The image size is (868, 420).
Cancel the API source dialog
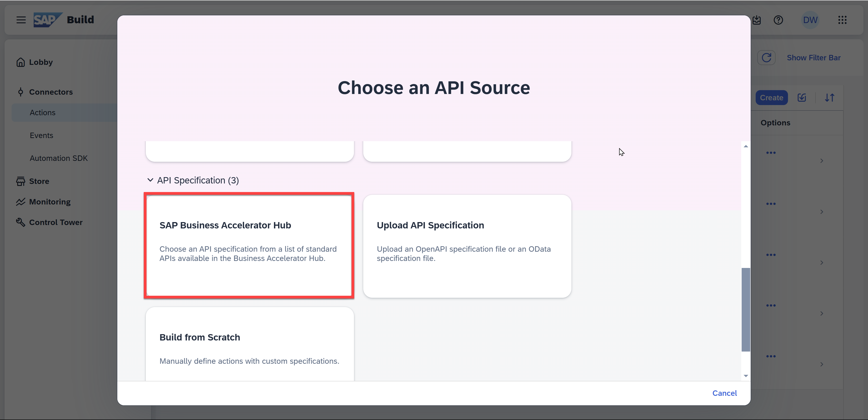[x=724, y=393]
